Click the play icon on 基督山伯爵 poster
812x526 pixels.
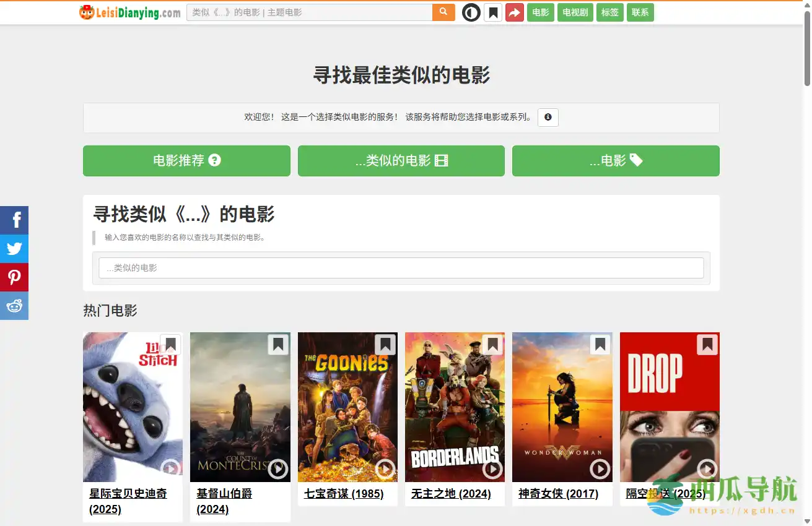277,469
